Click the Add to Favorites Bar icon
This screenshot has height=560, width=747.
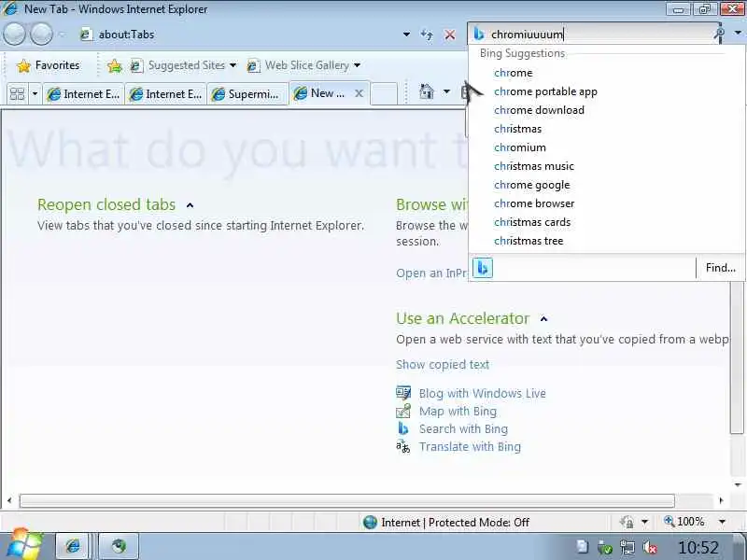pos(114,65)
